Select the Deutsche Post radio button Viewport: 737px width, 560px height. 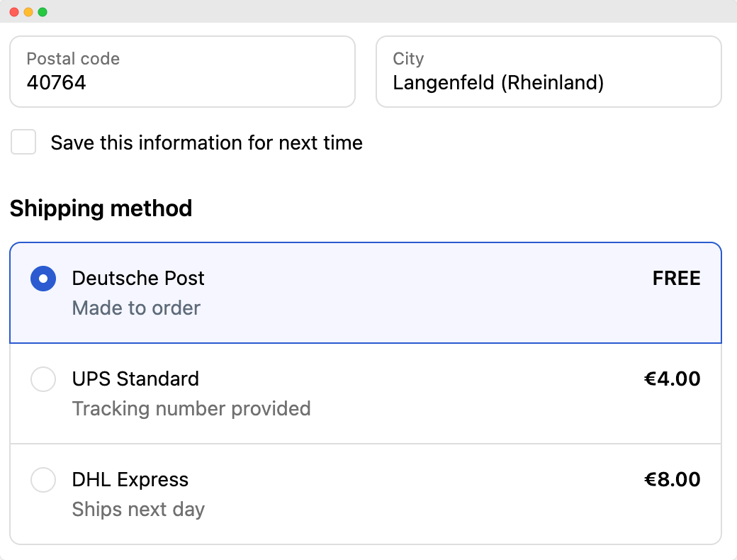[43, 279]
